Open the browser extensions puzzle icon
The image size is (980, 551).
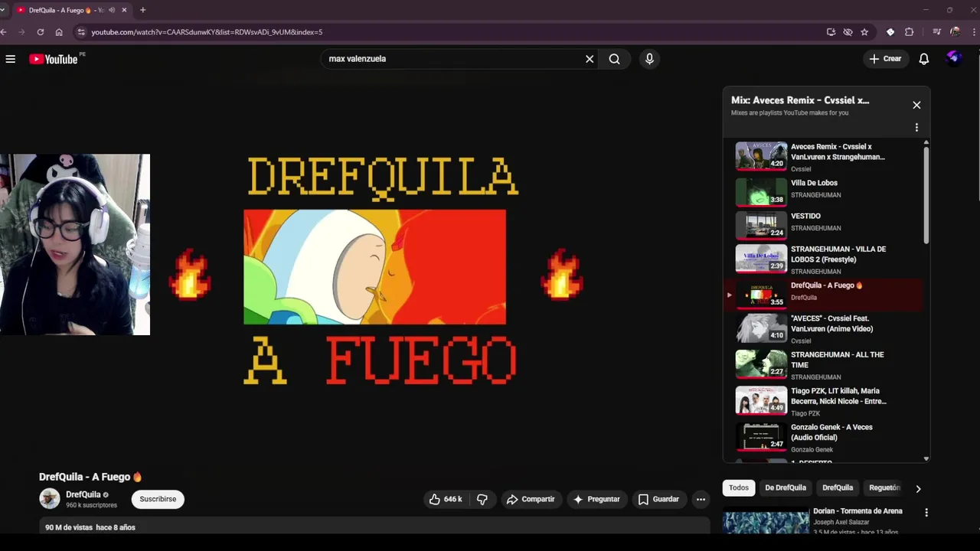coord(910,32)
